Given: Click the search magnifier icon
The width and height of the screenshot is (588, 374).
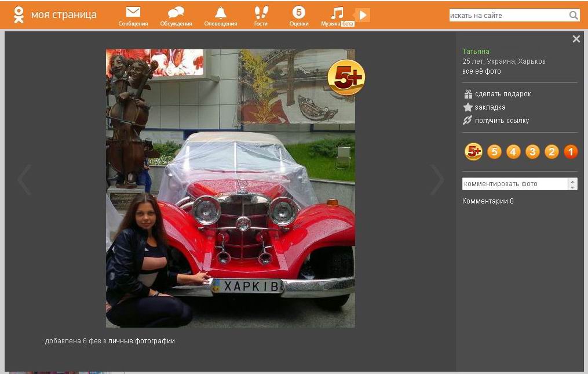Looking at the screenshot, I should point(574,16).
